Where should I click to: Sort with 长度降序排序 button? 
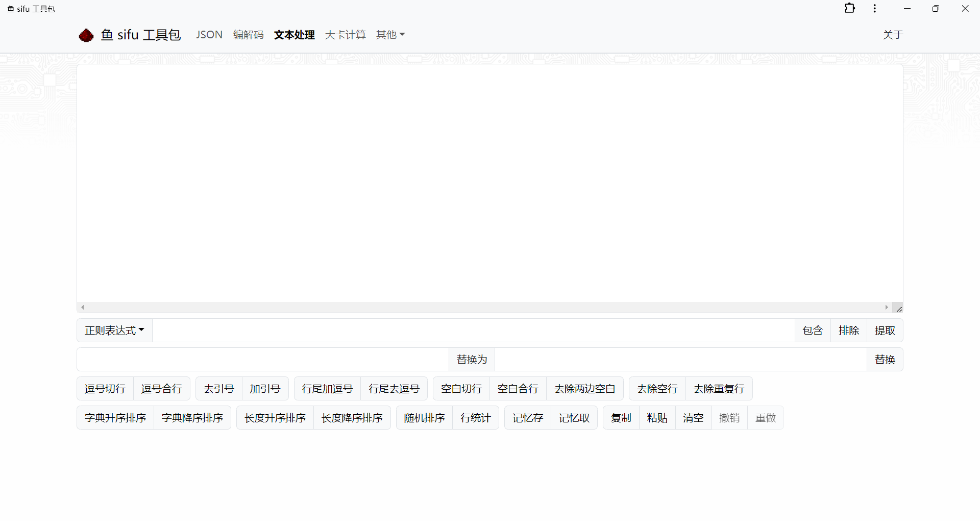pyautogui.click(x=352, y=418)
